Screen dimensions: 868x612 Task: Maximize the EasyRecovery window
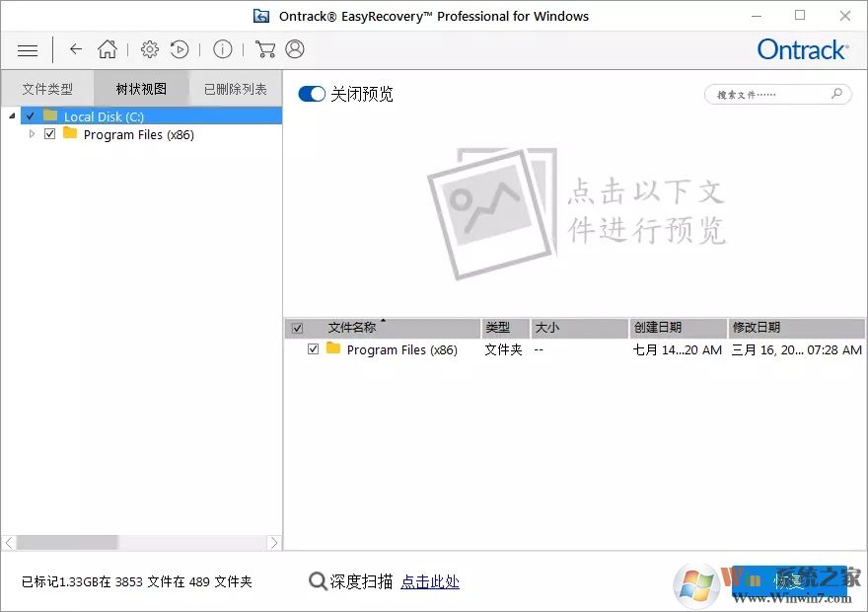click(800, 16)
